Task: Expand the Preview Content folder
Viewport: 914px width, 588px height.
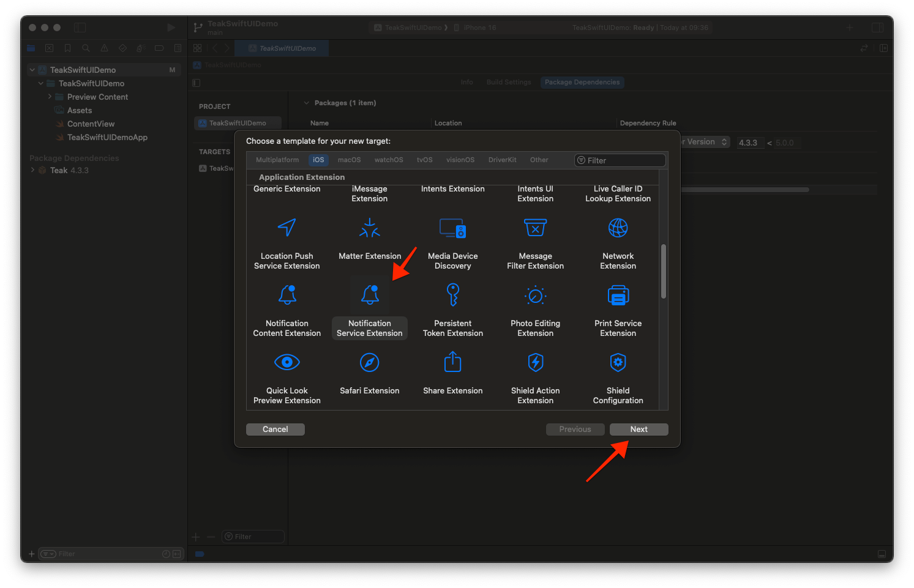Action: (x=50, y=97)
